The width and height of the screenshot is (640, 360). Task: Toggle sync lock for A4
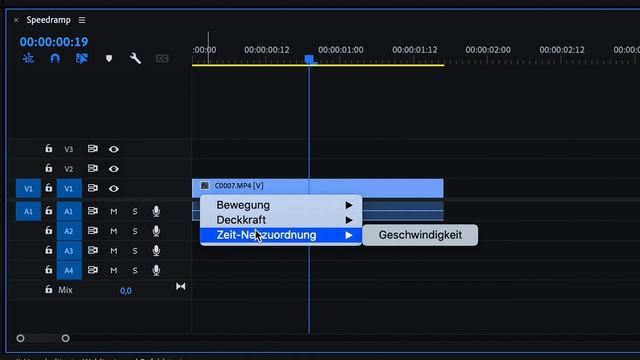[93, 269]
